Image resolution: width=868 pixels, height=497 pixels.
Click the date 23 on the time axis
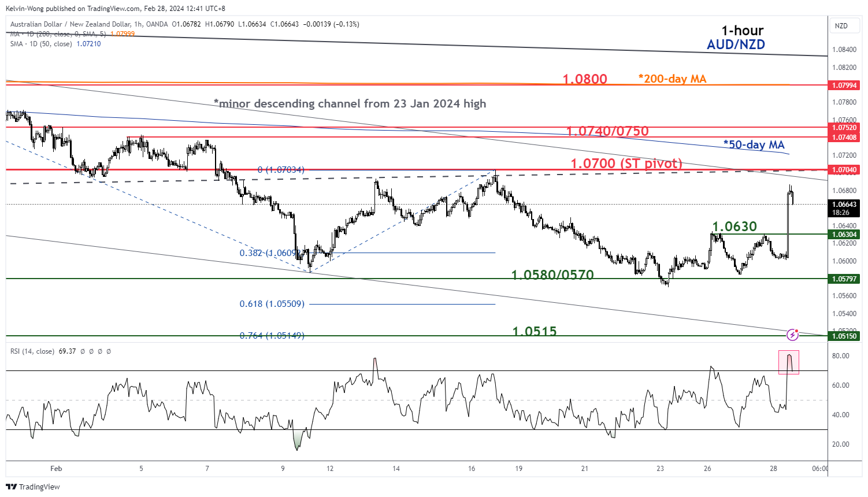660,468
